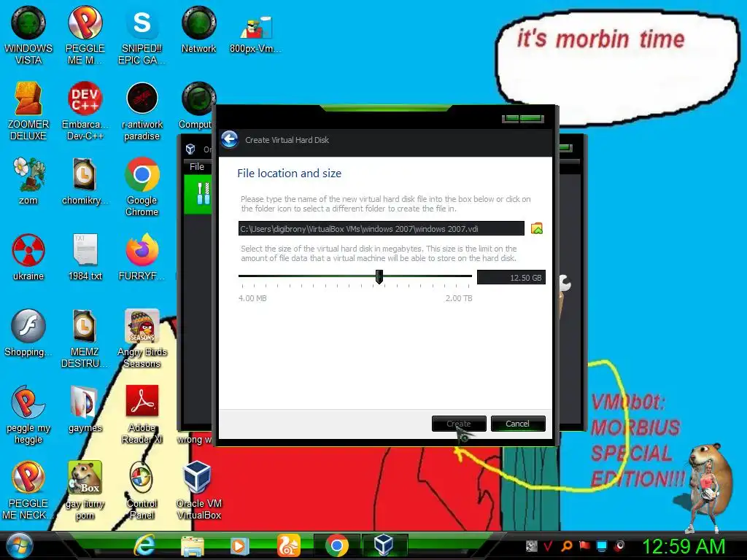This screenshot has width=747, height=560.
Task: Open the folder browse icon beside file path
Action: pyautogui.click(x=537, y=228)
